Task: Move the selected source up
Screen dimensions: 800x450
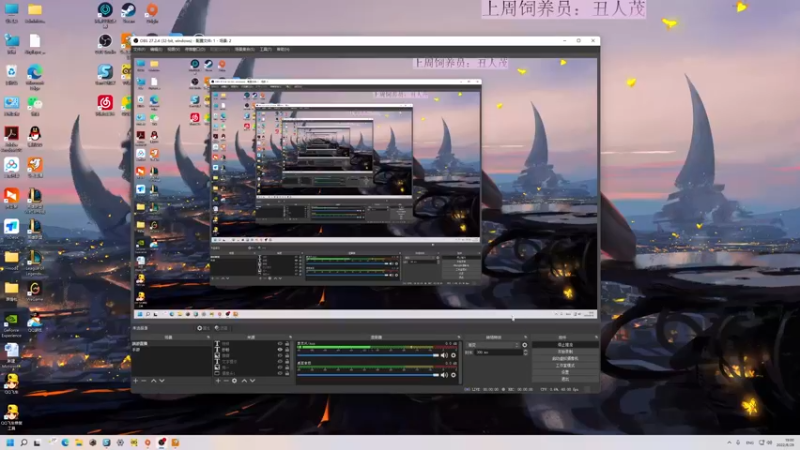Action: click(244, 381)
